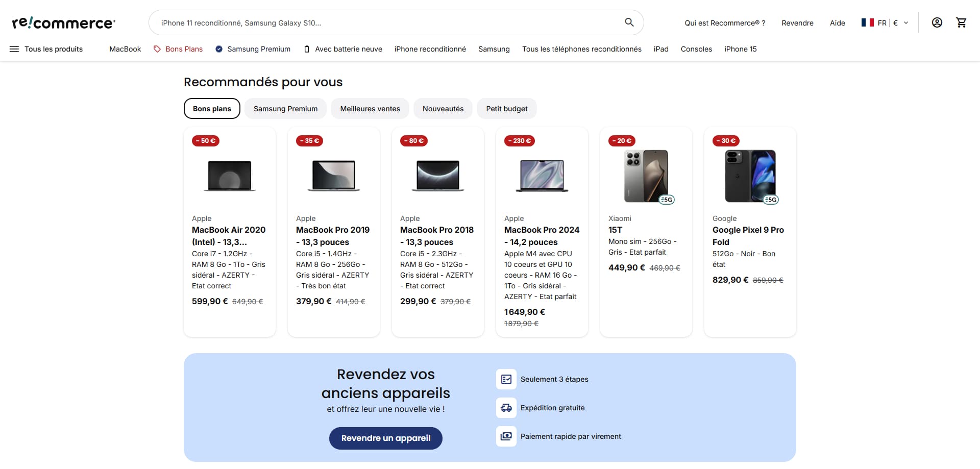Open the Google Pixel 9 Pro Fold image
Screen dimensions: 980x469
750,176
